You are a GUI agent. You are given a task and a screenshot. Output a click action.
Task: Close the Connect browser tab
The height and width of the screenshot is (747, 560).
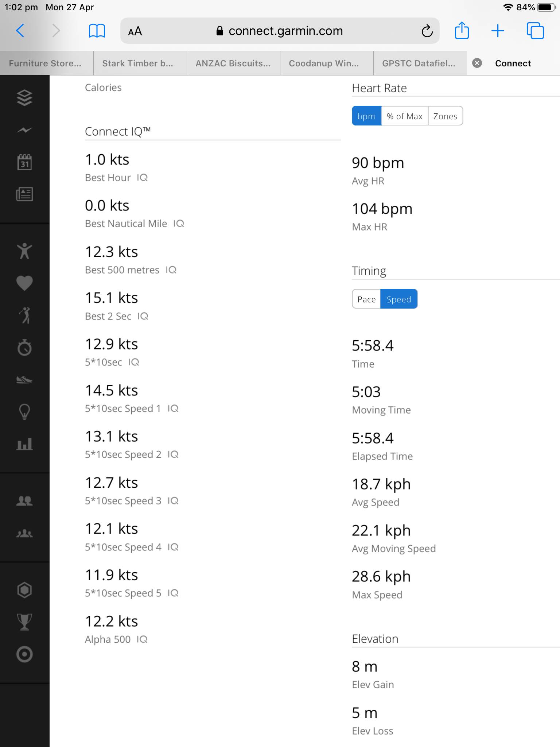tap(477, 63)
